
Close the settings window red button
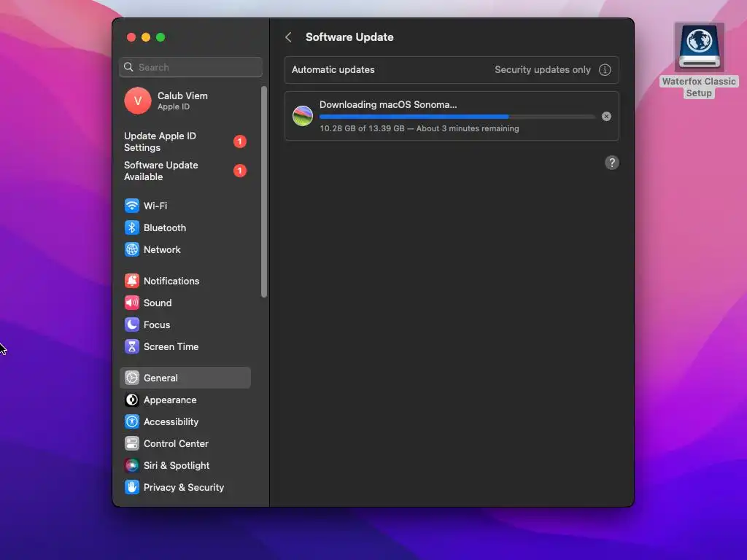click(x=131, y=37)
